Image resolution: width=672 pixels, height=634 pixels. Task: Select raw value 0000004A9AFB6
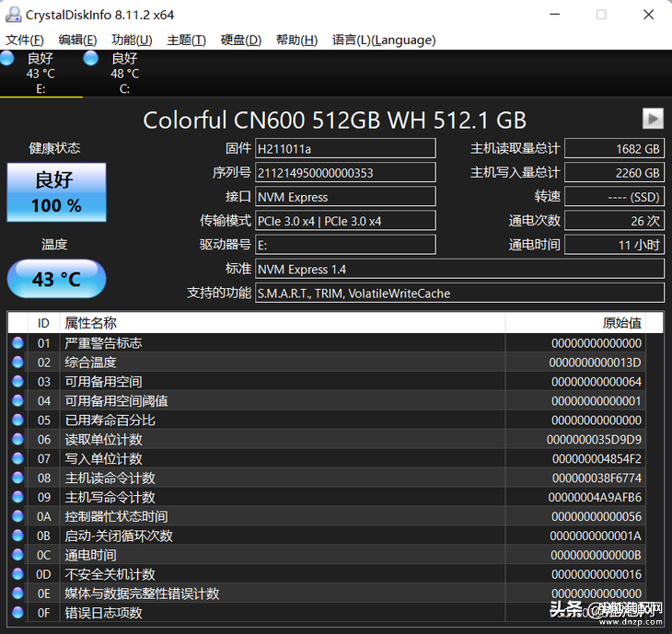[x=595, y=497]
